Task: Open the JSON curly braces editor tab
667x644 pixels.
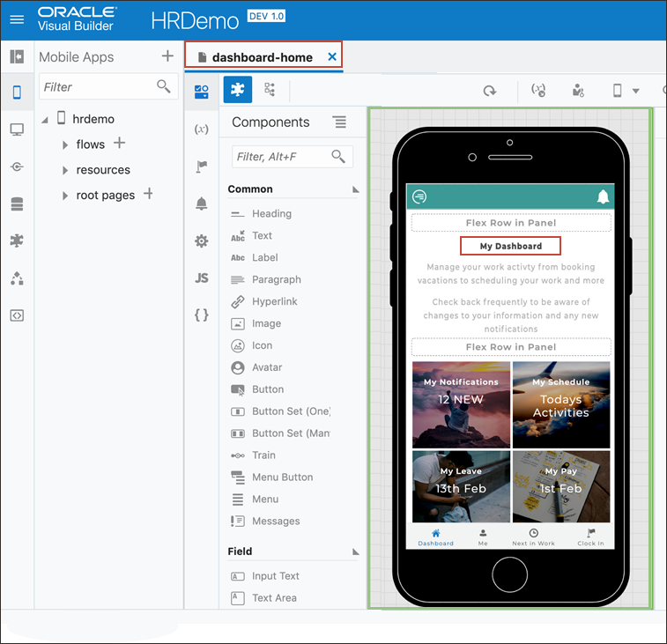Action: click(201, 315)
